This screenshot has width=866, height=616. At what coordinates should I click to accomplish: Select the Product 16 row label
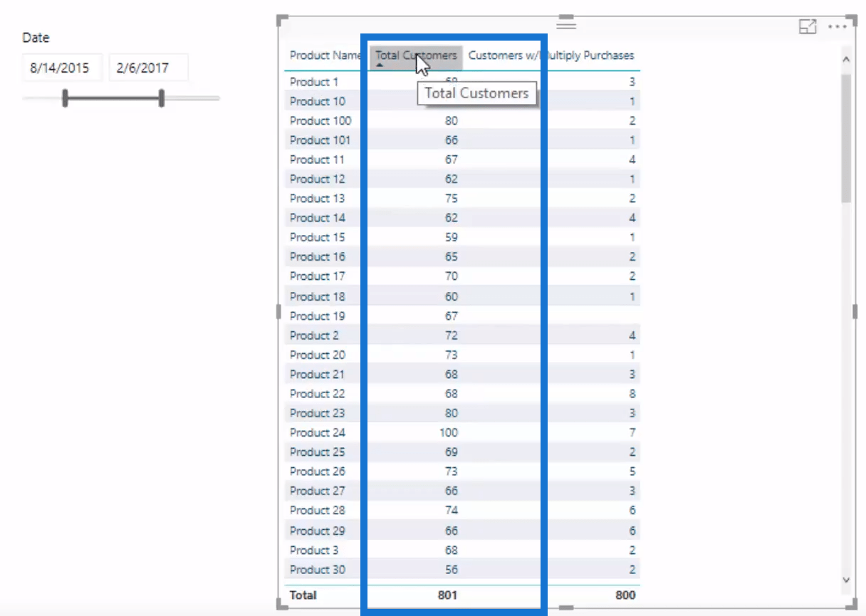coord(318,257)
